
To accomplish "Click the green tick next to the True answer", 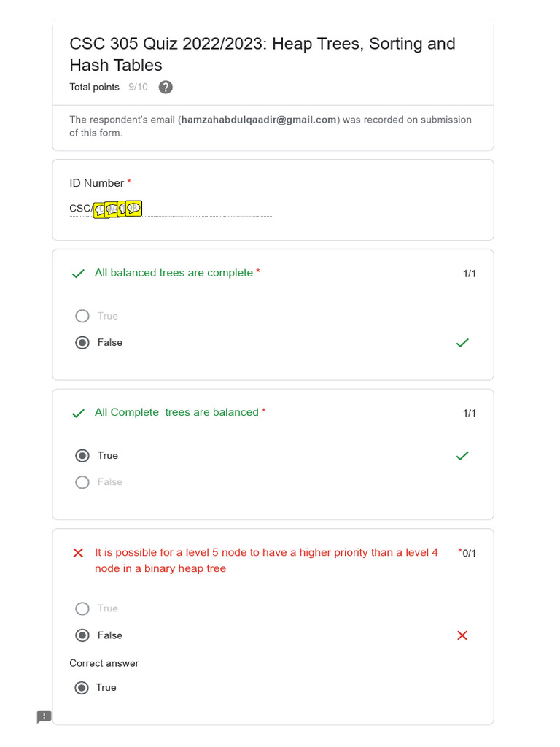I will pyautogui.click(x=462, y=456).
